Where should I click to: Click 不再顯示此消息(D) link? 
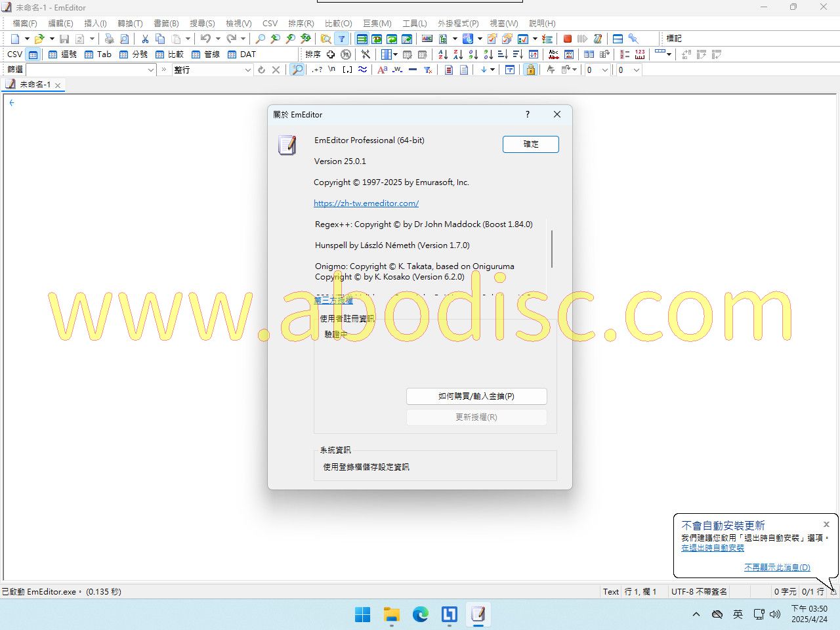(777, 568)
